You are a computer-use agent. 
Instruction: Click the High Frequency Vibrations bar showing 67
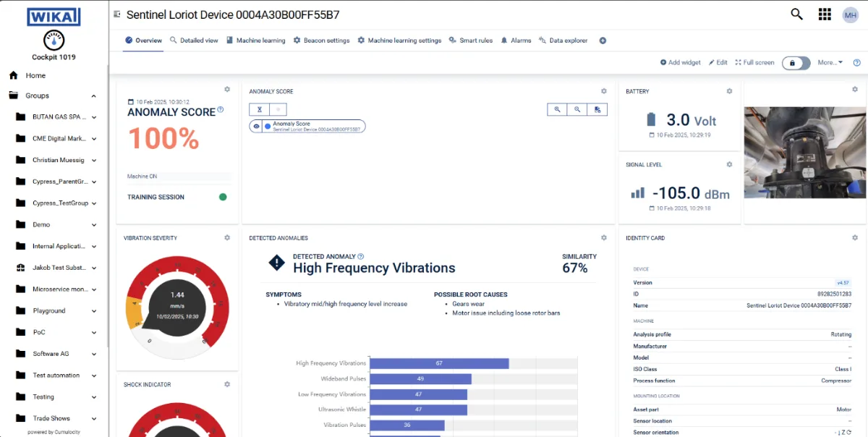(x=439, y=363)
